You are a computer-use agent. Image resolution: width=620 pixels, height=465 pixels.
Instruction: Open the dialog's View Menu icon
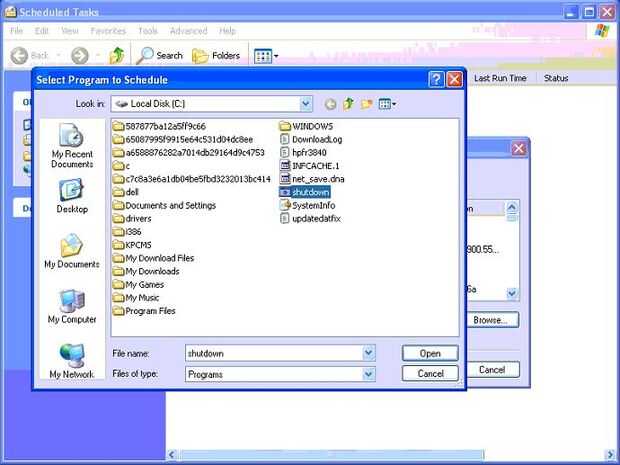[x=387, y=104]
